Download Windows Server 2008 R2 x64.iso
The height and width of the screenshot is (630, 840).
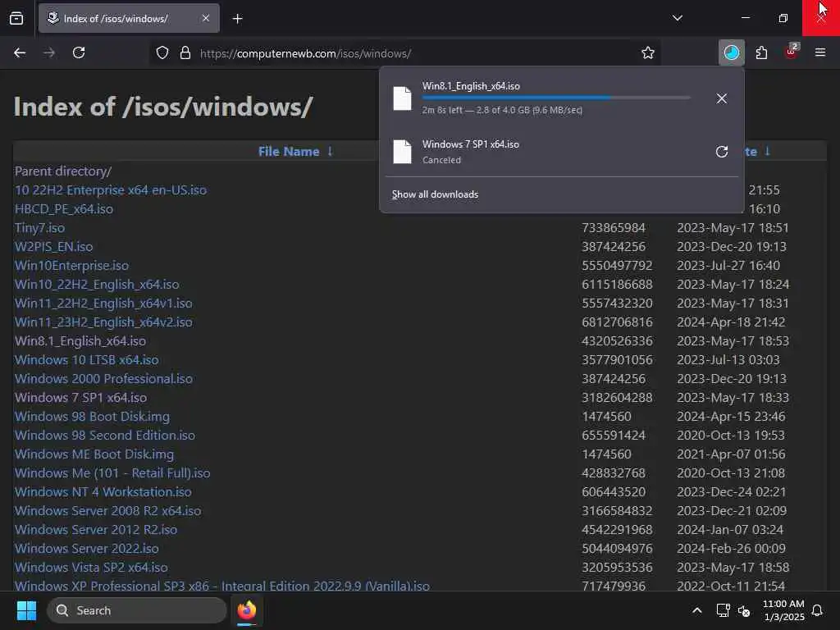pyautogui.click(x=108, y=511)
